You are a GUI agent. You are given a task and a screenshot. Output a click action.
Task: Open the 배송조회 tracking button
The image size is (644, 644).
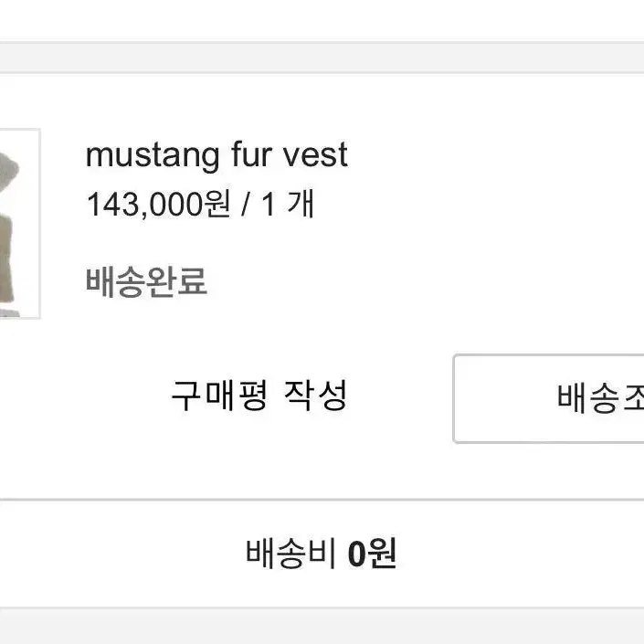click(549, 398)
